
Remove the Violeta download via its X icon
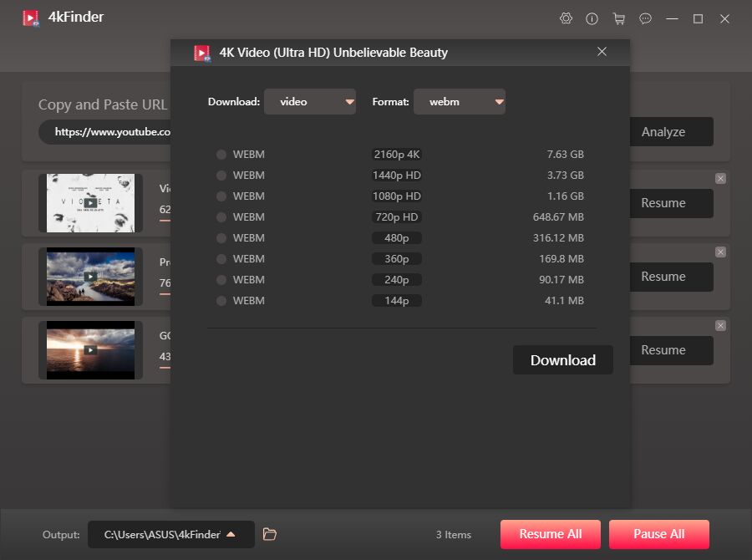(720, 178)
